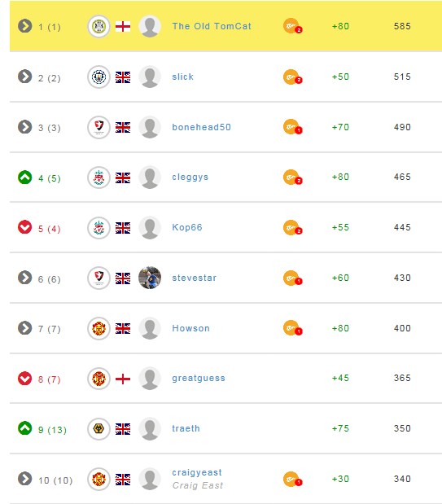Click the default avatar beside traeth

click(x=150, y=429)
